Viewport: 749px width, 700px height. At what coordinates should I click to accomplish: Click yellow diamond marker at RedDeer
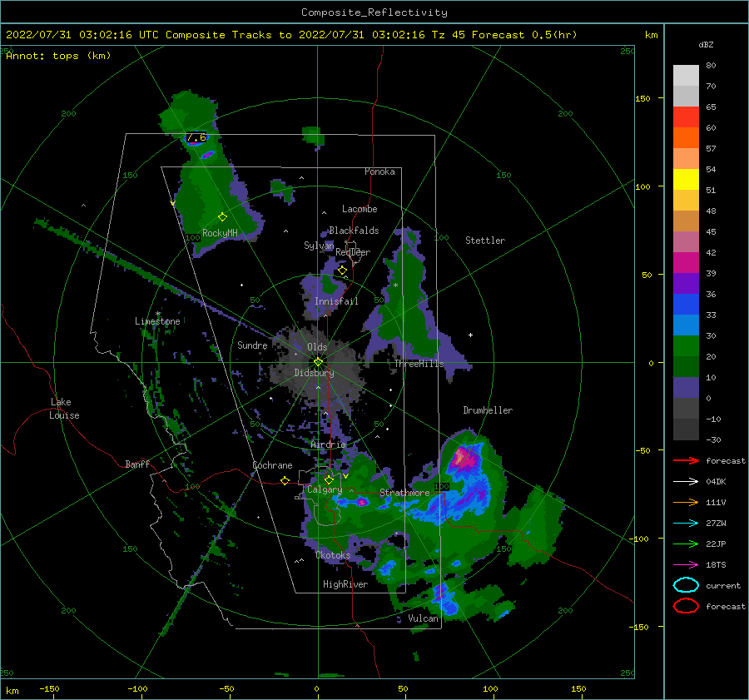tap(342, 271)
